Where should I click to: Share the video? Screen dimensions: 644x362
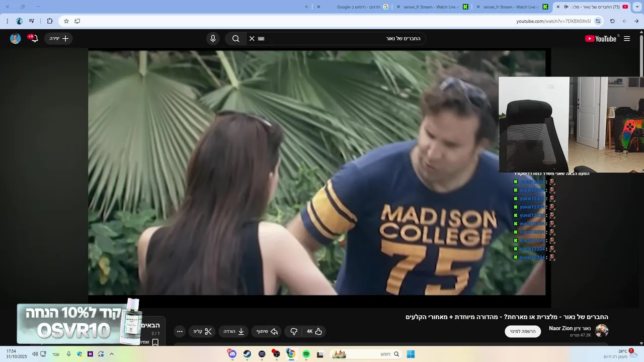[x=267, y=331]
